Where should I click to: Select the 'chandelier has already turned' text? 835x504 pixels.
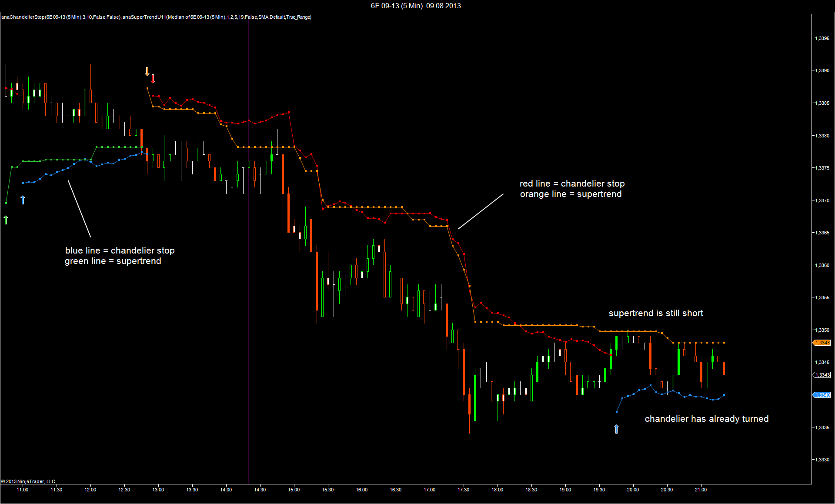point(706,419)
